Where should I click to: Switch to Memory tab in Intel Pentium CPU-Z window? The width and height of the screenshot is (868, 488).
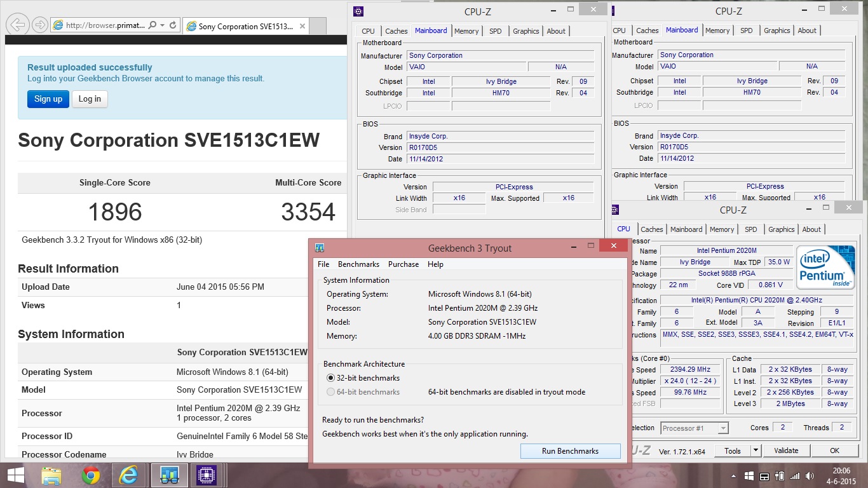point(722,229)
